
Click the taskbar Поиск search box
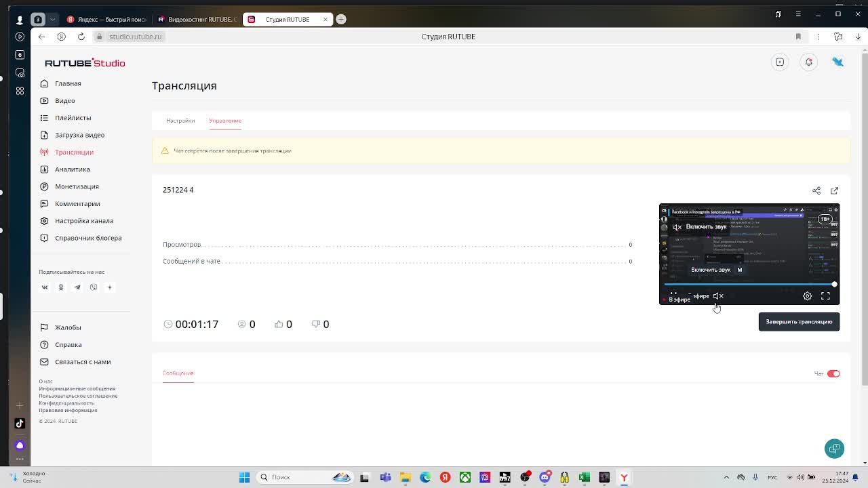point(304,477)
